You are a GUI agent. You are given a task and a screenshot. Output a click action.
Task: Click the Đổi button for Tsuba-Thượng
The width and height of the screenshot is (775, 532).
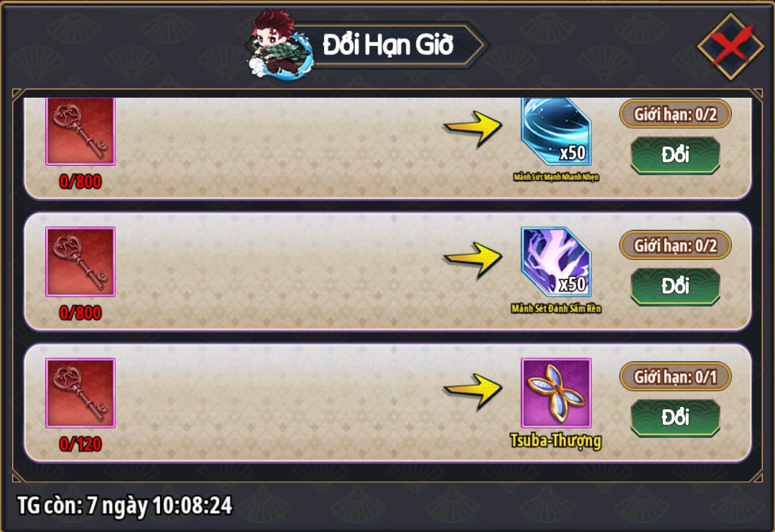(675, 418)
